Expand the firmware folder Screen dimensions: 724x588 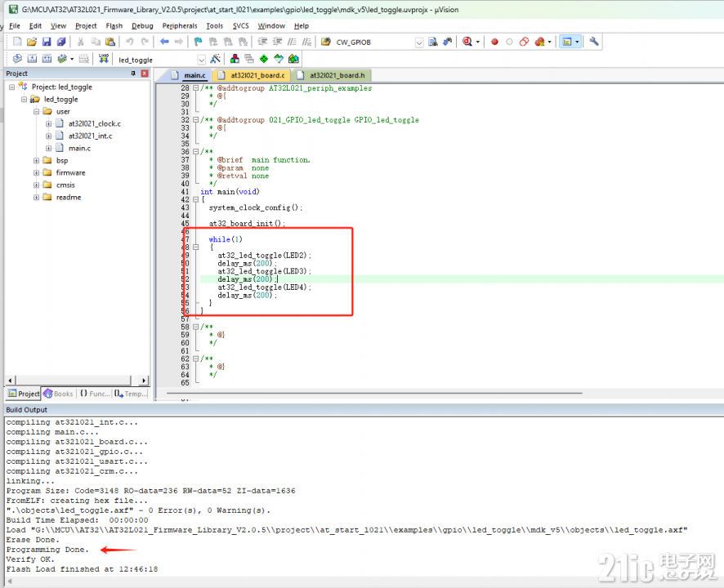coord(36,172)
